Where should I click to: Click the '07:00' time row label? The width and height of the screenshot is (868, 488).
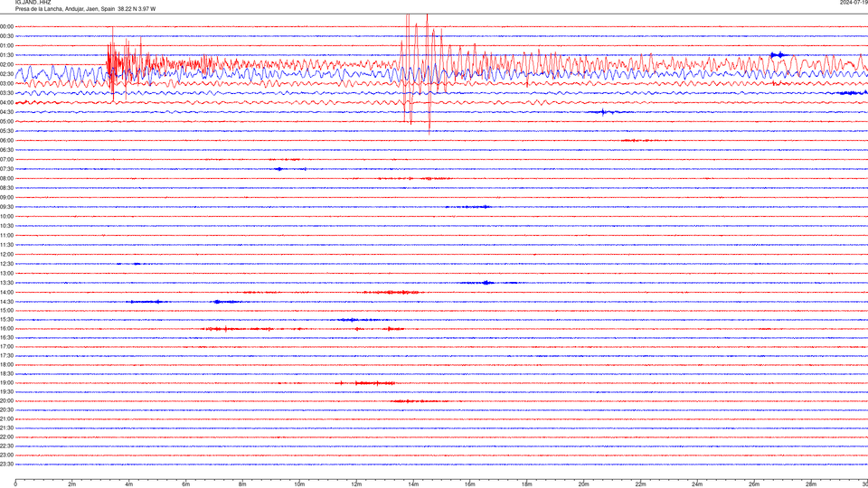pos(6,159)
